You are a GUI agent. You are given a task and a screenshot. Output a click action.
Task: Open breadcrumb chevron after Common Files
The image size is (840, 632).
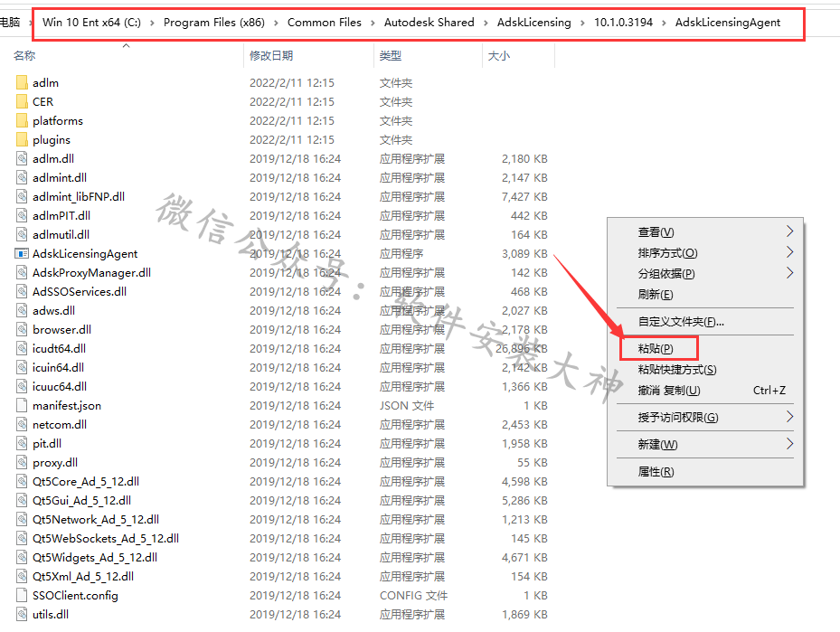point(373,23)
